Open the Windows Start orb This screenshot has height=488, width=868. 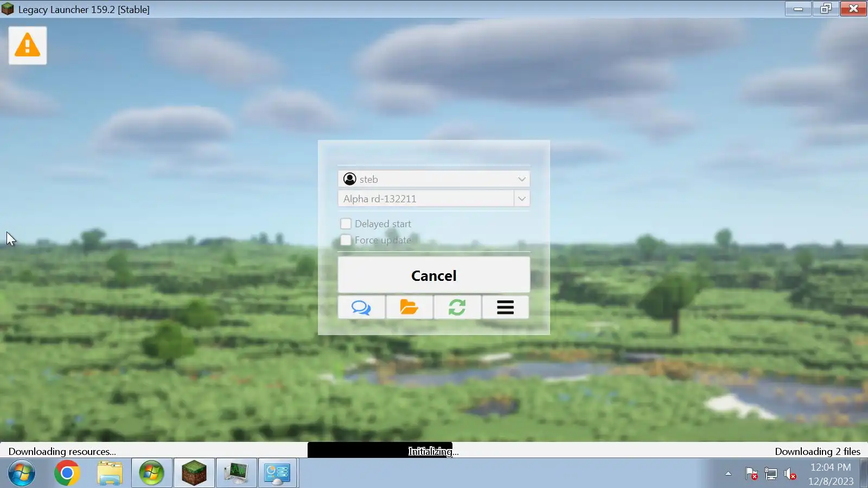[x=22, y=473]
